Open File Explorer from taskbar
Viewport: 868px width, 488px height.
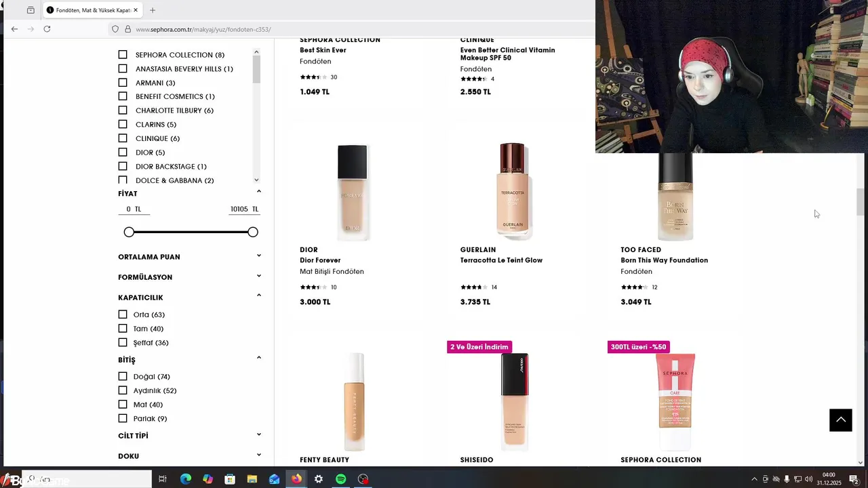[x=252, y=479]
